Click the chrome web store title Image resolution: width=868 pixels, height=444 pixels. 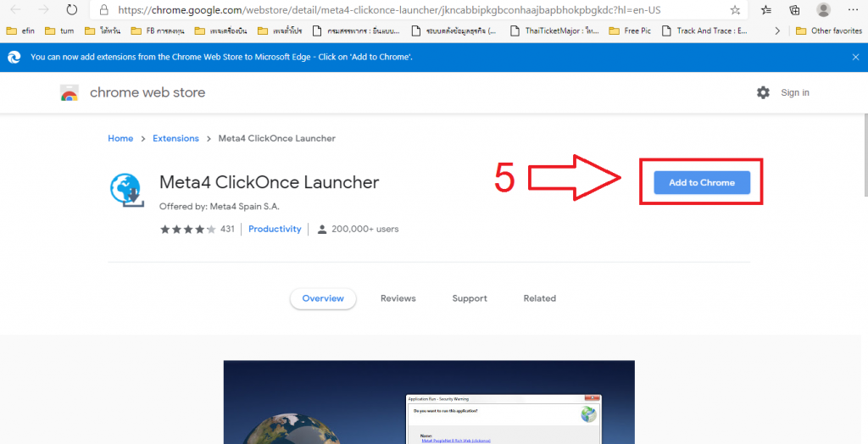tap(147, 92)
